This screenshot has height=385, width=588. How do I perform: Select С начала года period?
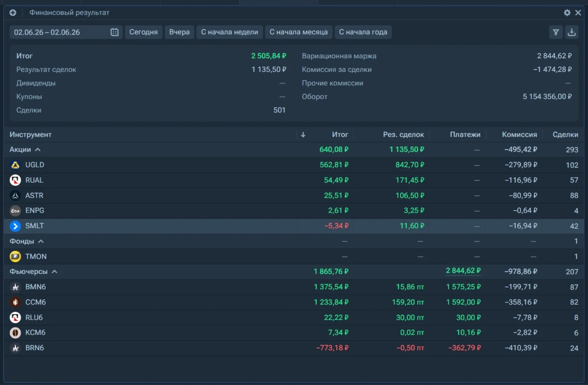pyautogui.click(x=363, y=32)
